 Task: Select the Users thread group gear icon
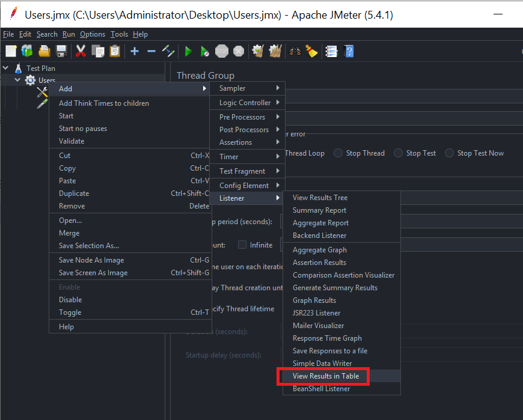coord(30,81)
